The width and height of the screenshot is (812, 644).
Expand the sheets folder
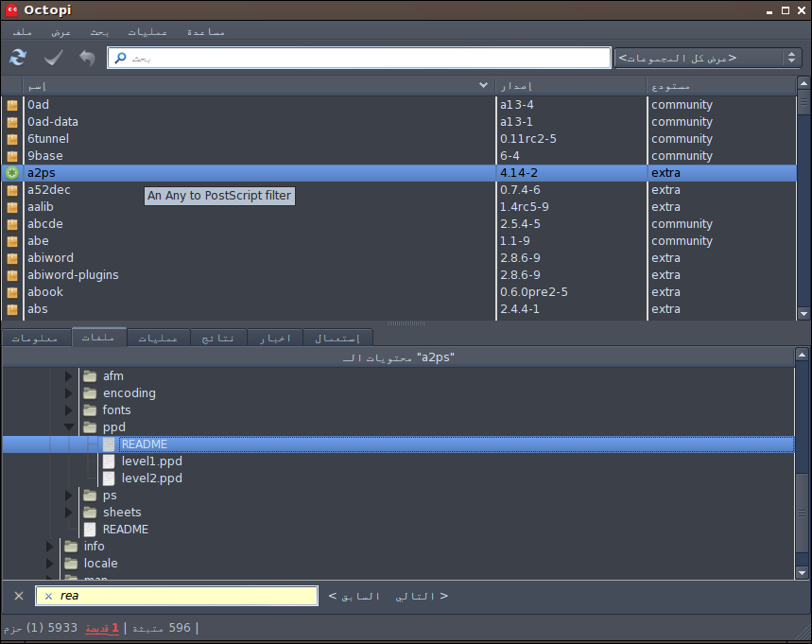coord(68,513)
